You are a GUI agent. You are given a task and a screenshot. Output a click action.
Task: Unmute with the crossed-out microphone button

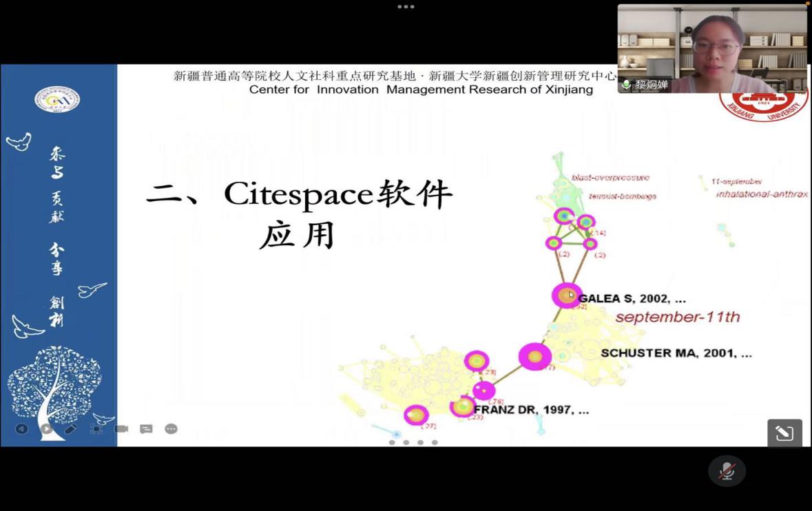point(727,471)
